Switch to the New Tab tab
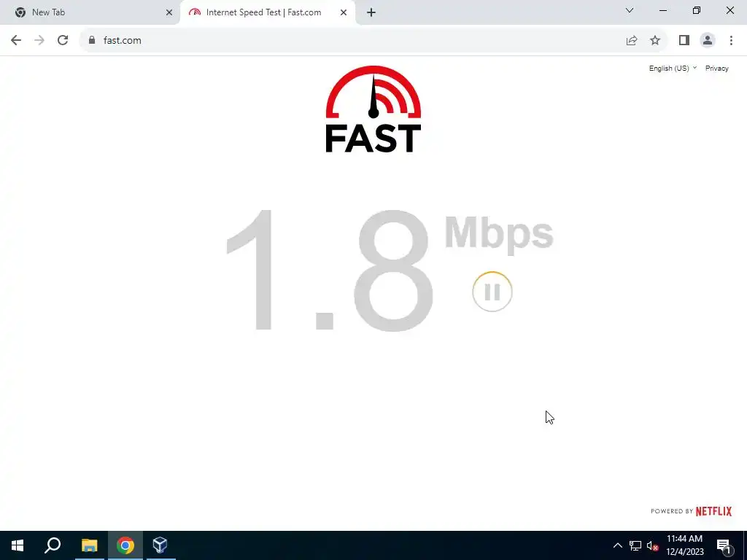Screen dimensions: 747x560 [x=90, y=12]
